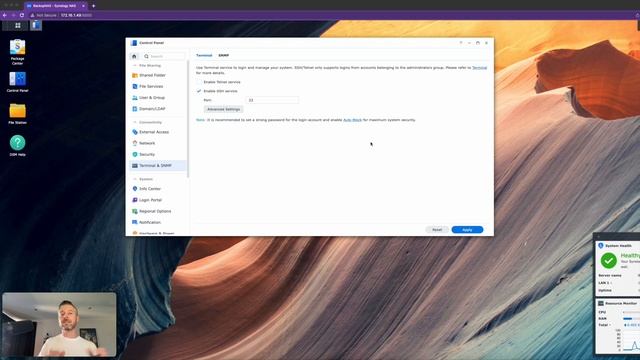Open a new browser tab
This screenshot has height=360, width=640.
[93, 6]
